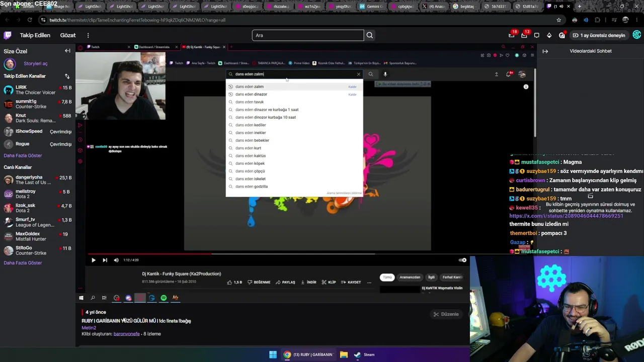Open summit1g channel in sidebar
The image size is (644, 362).
(38, 104)
